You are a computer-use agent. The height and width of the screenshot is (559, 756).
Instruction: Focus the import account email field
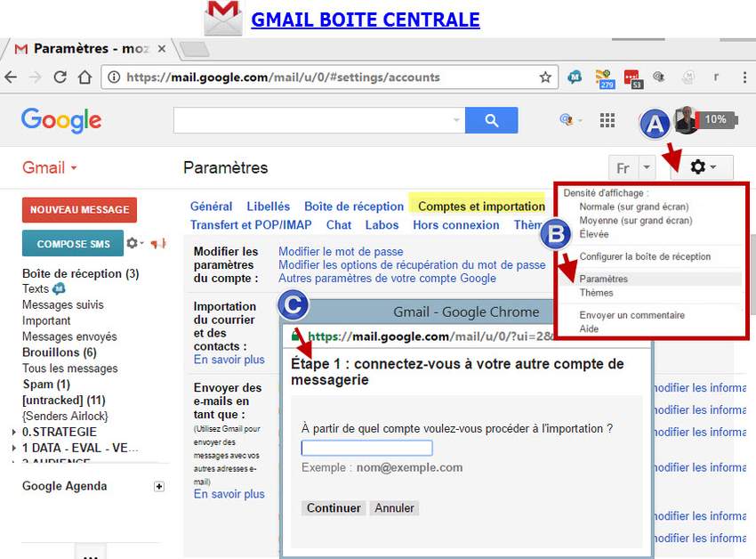pos(367,448)
